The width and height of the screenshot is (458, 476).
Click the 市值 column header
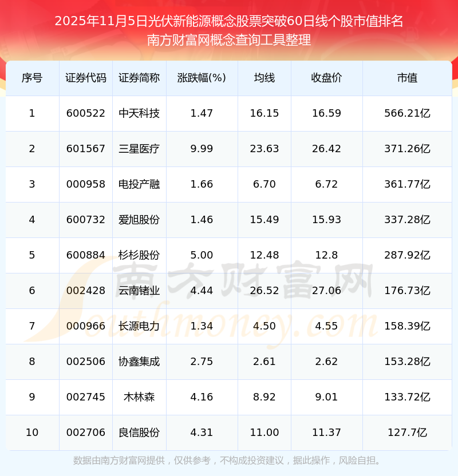coord(407,78)
